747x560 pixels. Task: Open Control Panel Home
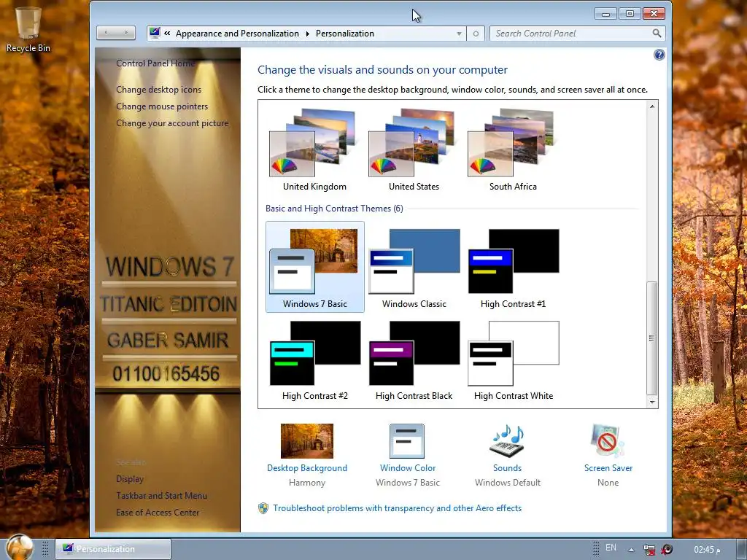click(155, 63)
